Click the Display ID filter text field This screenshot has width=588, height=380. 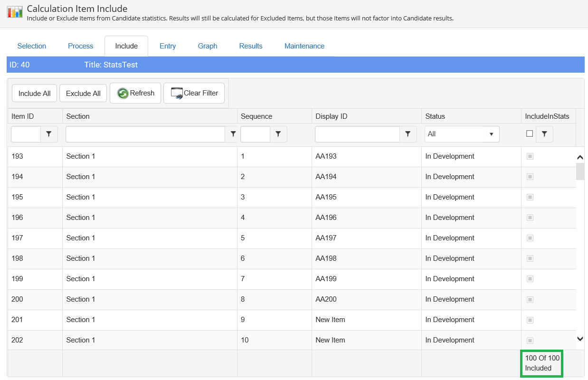(x=357, y=134)
